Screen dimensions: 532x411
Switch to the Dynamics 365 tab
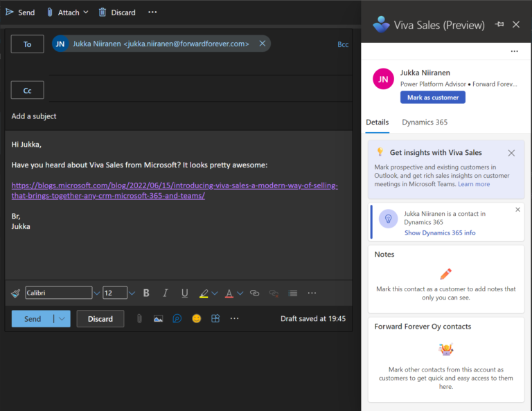(425, 122)
